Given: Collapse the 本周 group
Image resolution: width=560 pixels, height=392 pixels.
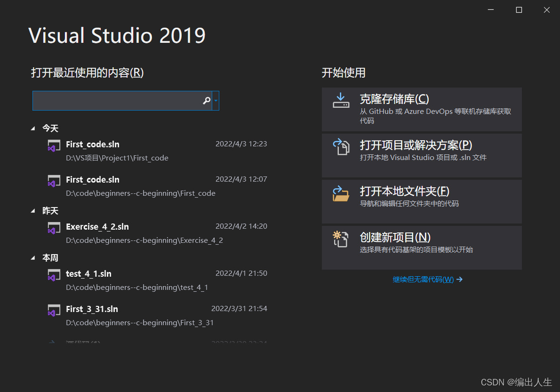Looking at the screenshot, I should [x=33, y=258].
